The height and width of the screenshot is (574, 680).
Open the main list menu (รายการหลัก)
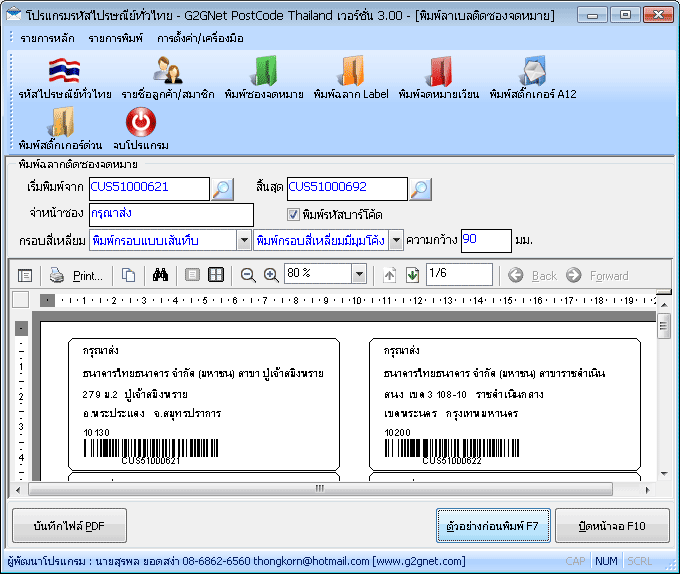pyautogui.click(x=47, y=39)
